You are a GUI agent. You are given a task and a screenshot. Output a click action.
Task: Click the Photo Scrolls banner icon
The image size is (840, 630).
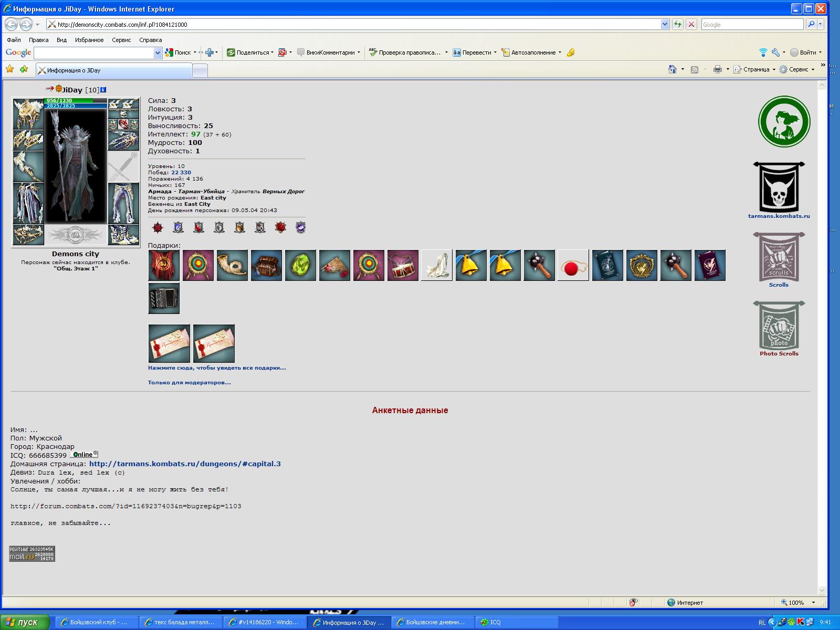tap(779, 325)
